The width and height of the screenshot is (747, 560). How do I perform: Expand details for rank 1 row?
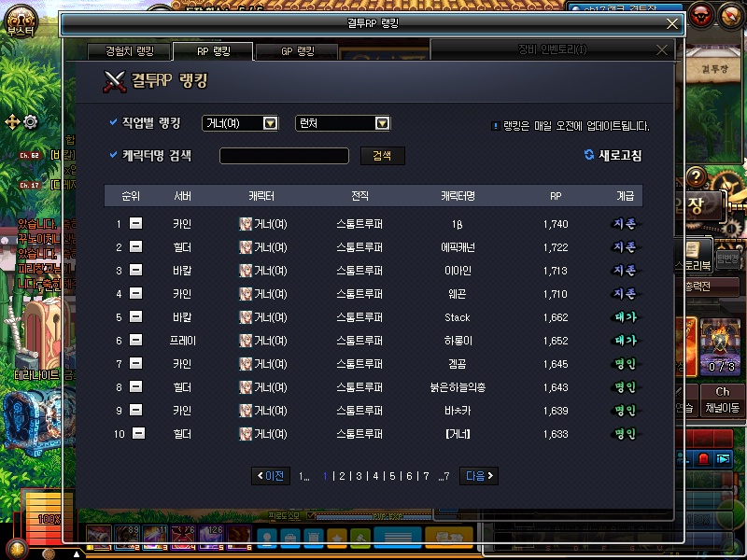(135, 224)
